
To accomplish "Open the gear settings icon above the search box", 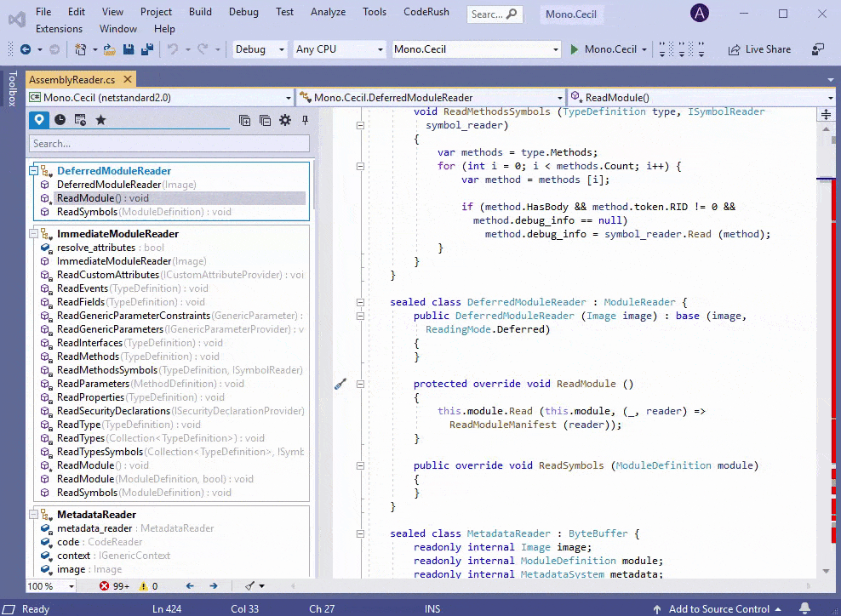I will pos(284,120).
